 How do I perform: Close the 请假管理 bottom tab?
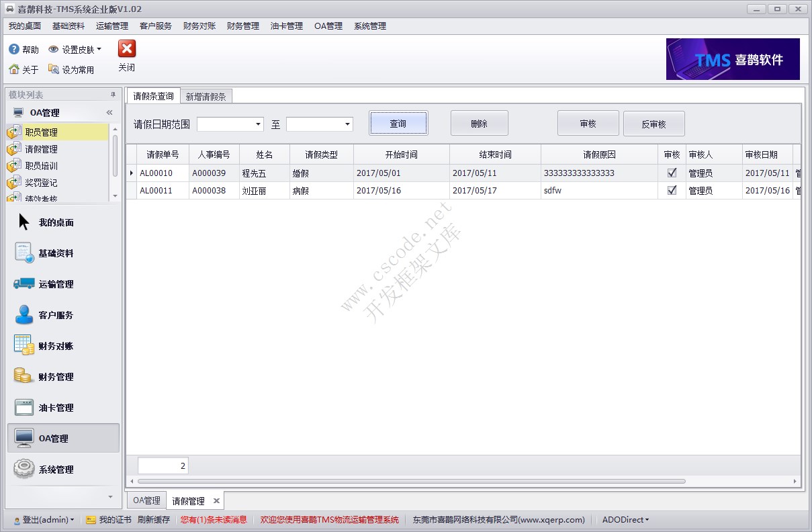coord(216,501)
